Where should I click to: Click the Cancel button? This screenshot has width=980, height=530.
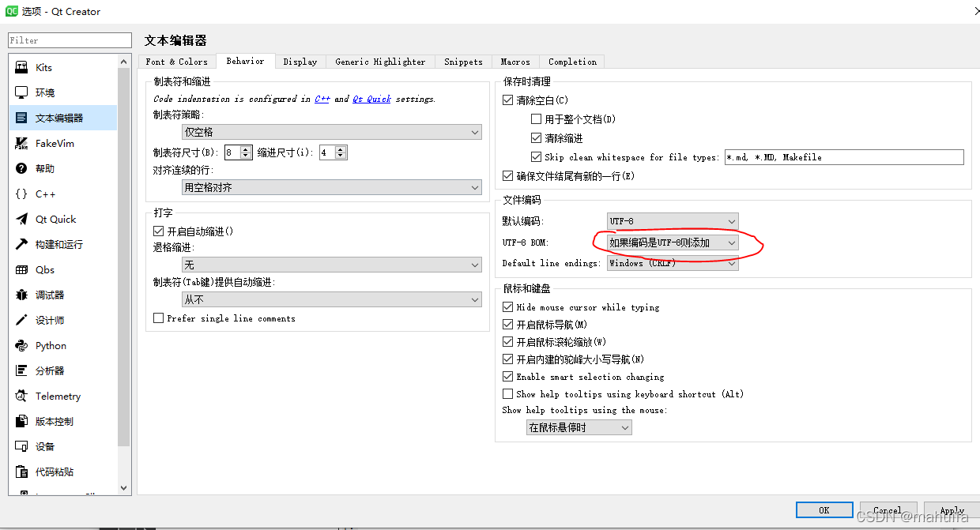point(888,510)
